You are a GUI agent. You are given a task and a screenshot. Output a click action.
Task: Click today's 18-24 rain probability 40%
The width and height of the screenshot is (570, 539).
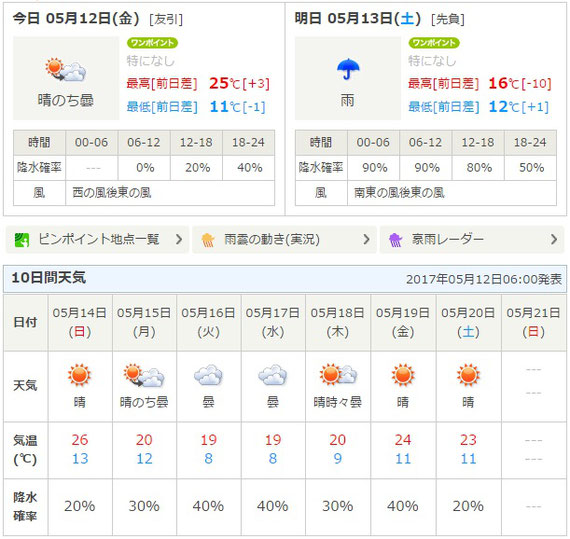coord(250,168)
